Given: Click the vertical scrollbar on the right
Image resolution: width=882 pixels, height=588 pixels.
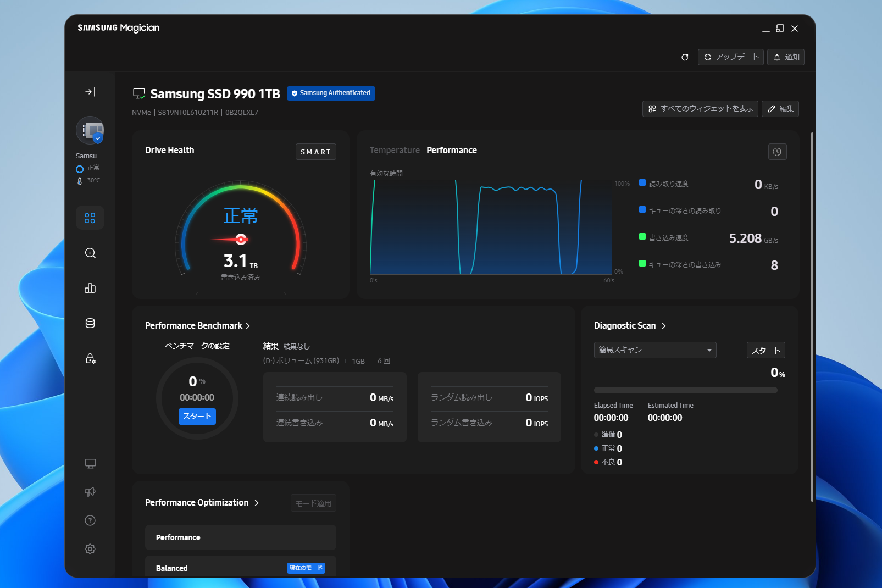Looking at the screenshot, I should (x=812, y=317).
